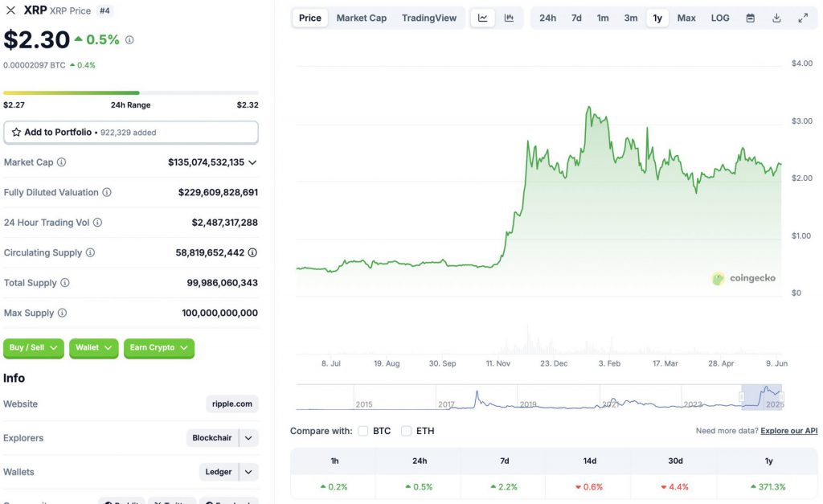Screen dimensions: 823x504
Task: Expand Explorers dropdown arrow beside Blockchair
Action: point(248,438)
